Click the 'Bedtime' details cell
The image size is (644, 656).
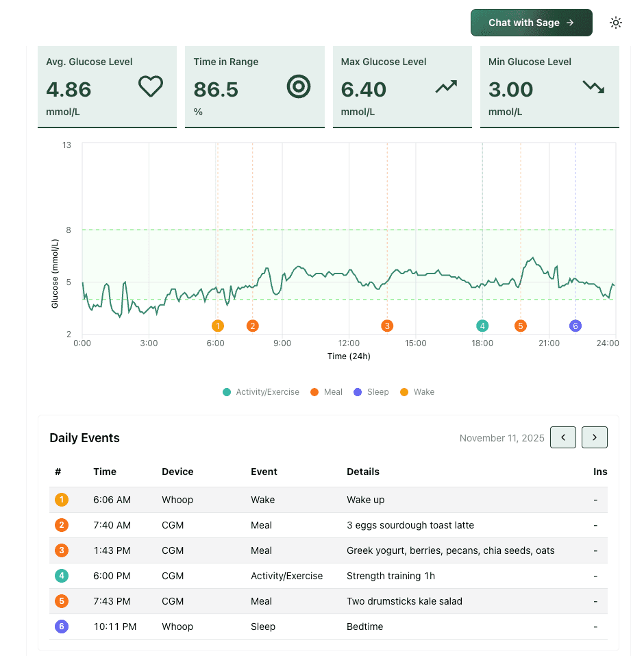(x=364, y=627)
